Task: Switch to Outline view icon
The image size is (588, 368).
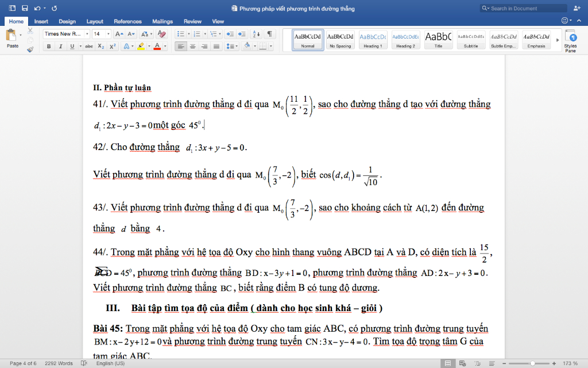Action: pos(477,363)
